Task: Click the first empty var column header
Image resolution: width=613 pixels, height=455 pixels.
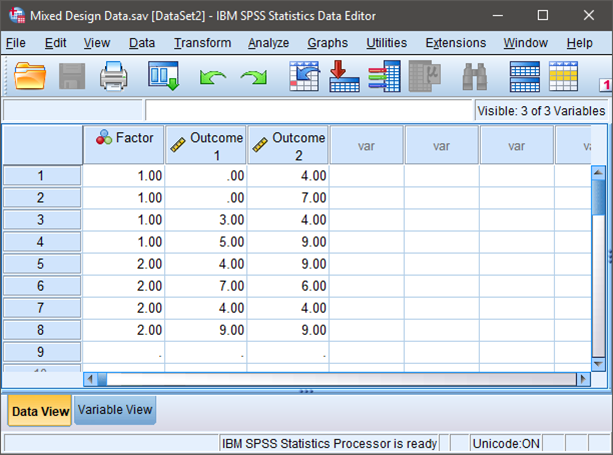Action: click(366, 145)
